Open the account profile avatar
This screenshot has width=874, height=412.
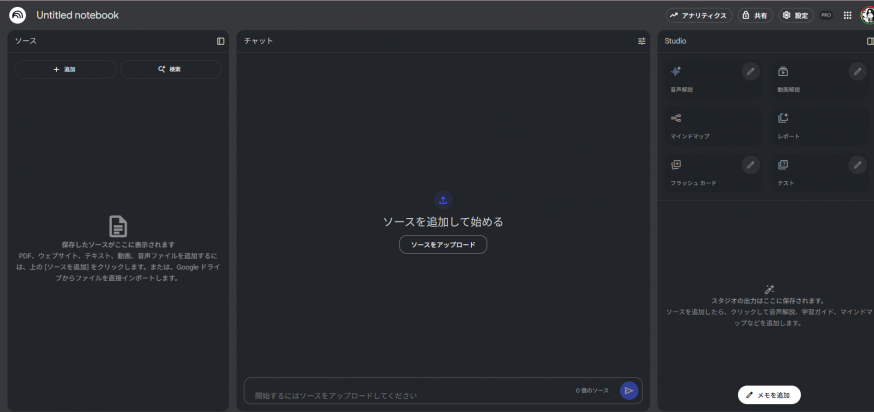click(866, 15)
